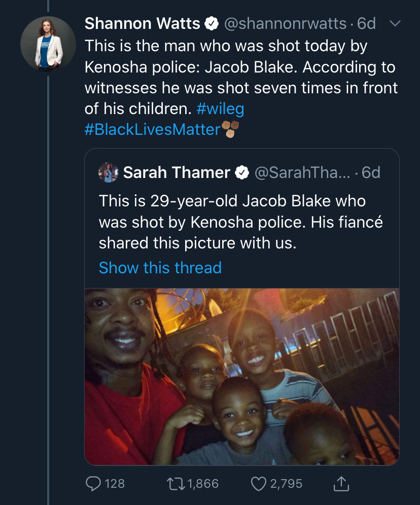This screenshot has width=420, height=505.
Task: Like the tweet with heart icon
Action: click(x=259, y=484)
